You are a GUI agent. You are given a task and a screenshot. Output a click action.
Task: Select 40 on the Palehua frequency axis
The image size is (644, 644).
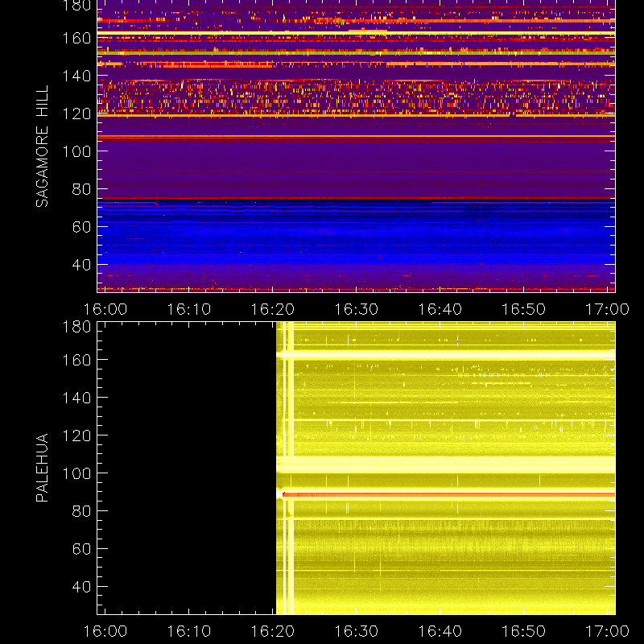(x=81, y=587)
